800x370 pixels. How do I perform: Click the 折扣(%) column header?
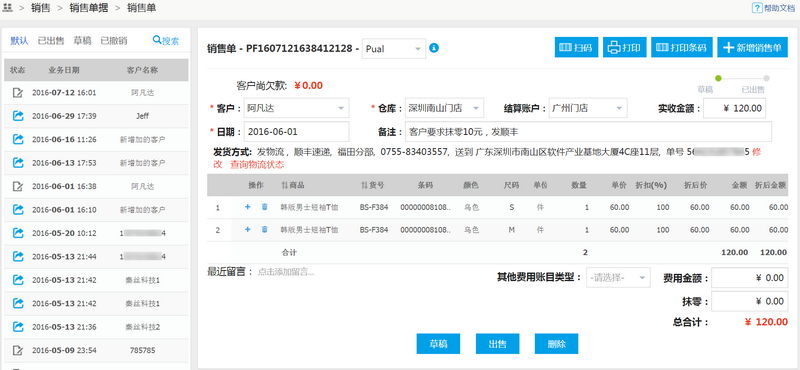tap(651, 185)
